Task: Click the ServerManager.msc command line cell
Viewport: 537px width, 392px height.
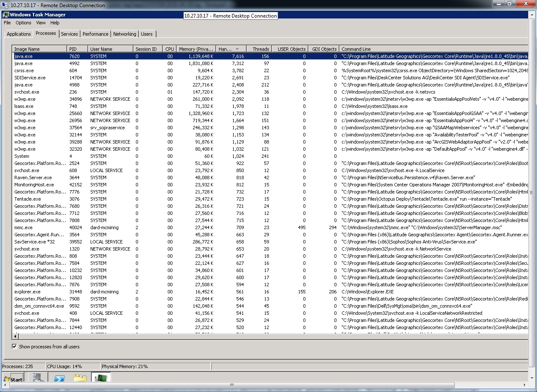Action: click(x=421, y=227)
